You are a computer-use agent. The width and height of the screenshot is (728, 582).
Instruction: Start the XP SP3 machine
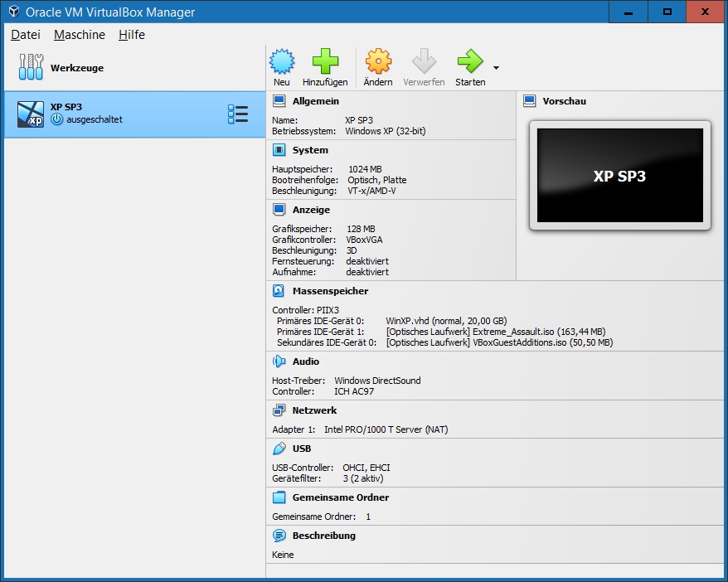click(x=468, y=65)
